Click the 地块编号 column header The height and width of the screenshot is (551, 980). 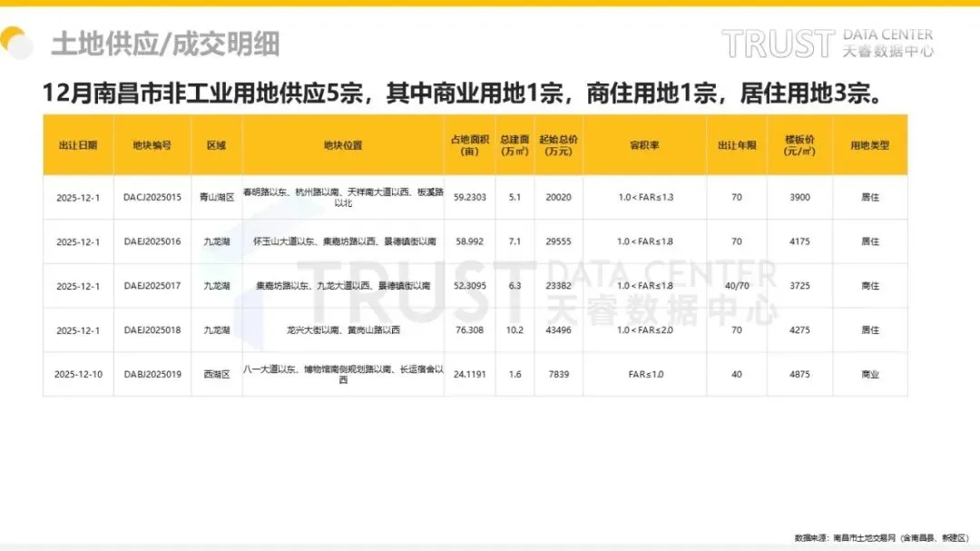click(152, 145)
